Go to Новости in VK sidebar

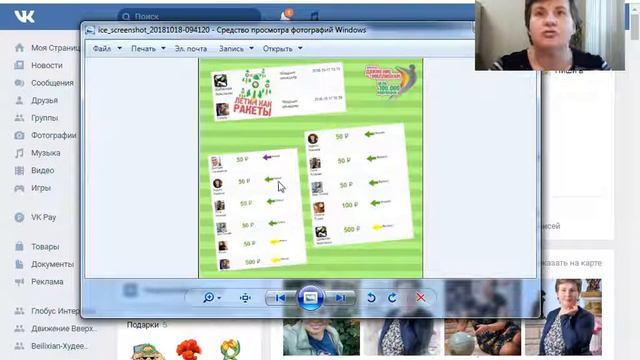pyautogui.click(x=47, y=65)
